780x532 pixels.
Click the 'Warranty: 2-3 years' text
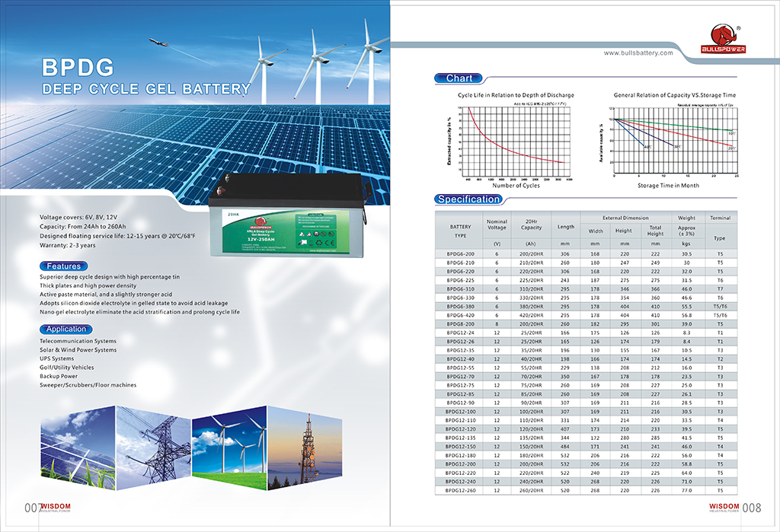(x=68, y=245)
